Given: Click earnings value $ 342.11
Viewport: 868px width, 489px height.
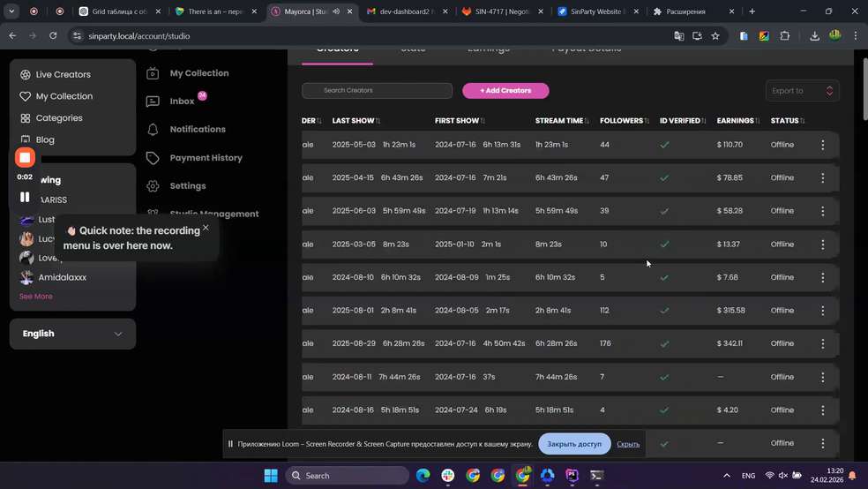Looking at the screenshot, I should pos(730,343).
